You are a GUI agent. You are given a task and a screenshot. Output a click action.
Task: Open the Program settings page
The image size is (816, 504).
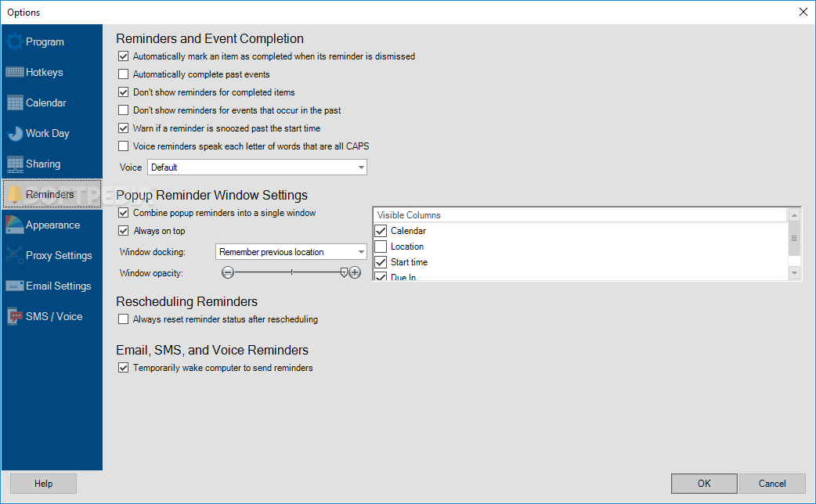pos(52,41)
